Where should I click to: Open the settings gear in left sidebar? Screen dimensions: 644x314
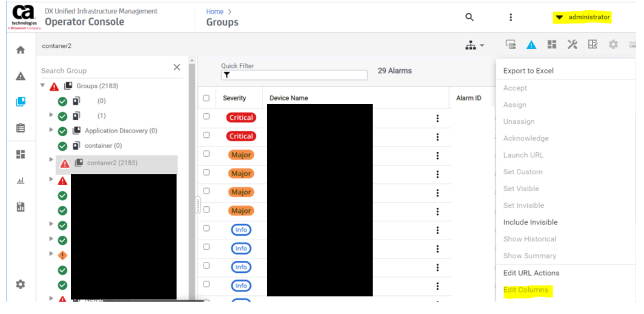(x=21, y=284)
